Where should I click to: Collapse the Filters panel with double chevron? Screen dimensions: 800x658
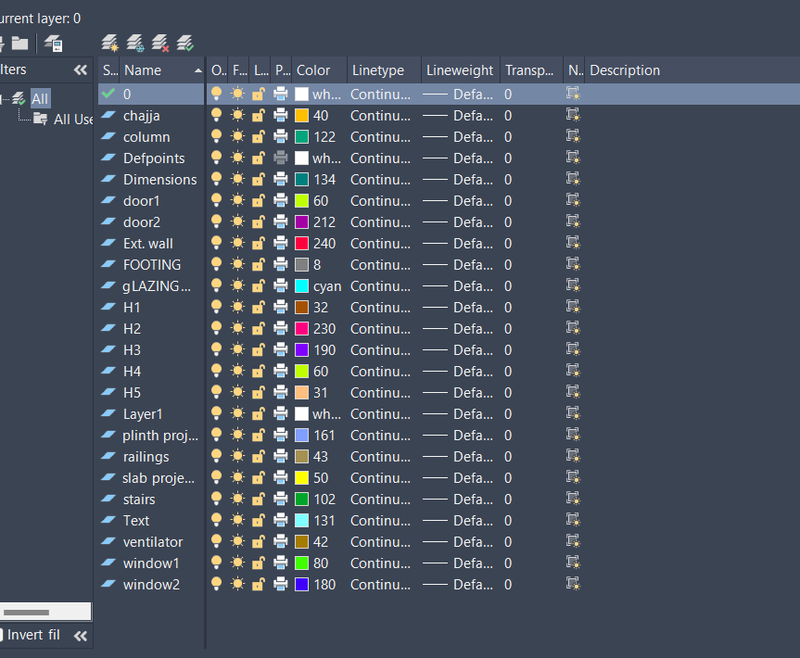coord(81,70)
